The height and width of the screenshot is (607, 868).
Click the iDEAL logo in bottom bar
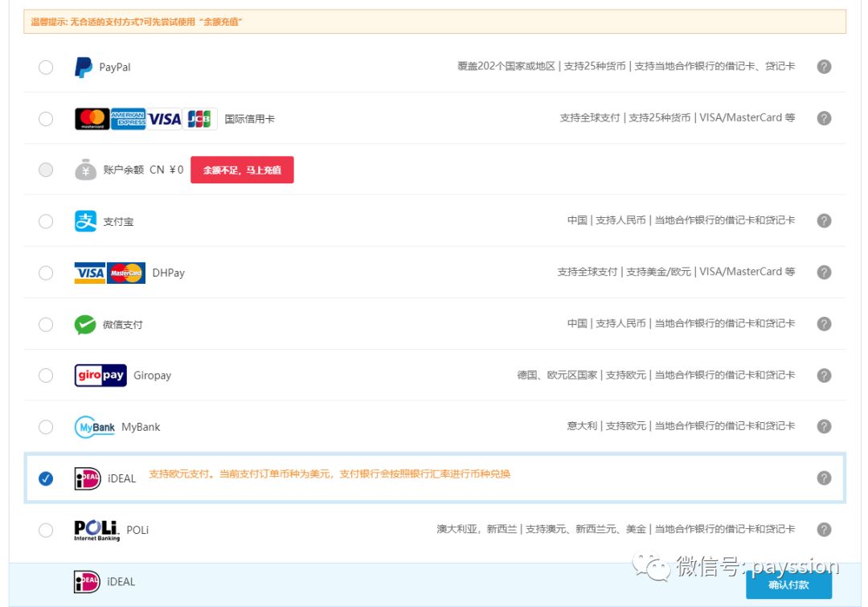87,581
